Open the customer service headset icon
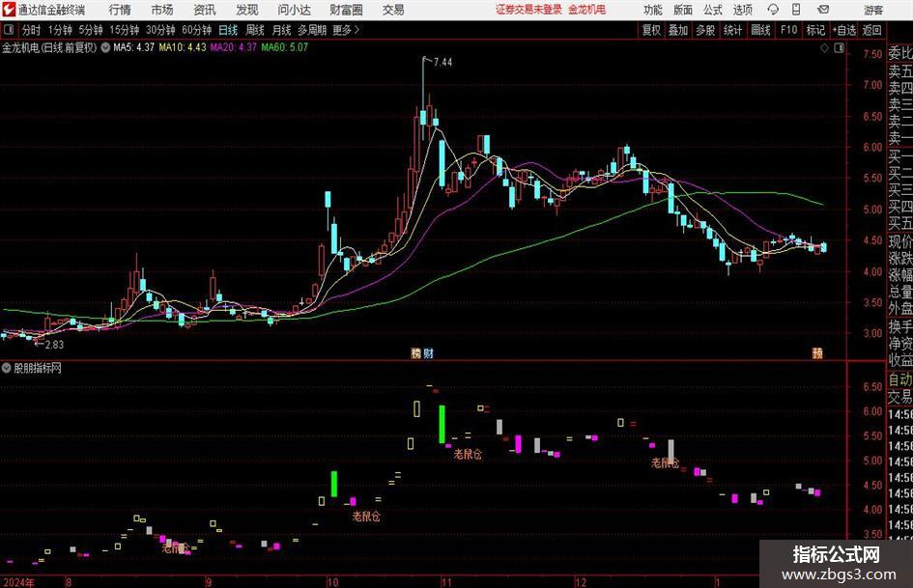This screenshot has width=913, height=588. 773,10
